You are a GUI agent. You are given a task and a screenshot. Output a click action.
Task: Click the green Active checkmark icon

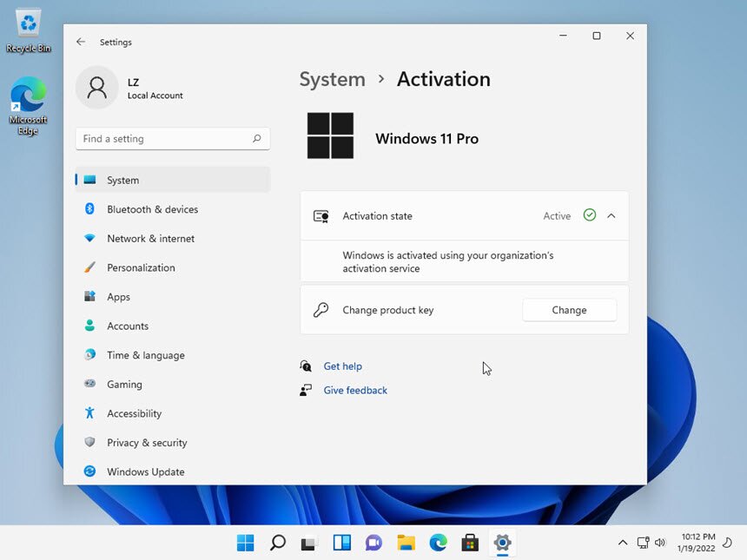[589, 215]
